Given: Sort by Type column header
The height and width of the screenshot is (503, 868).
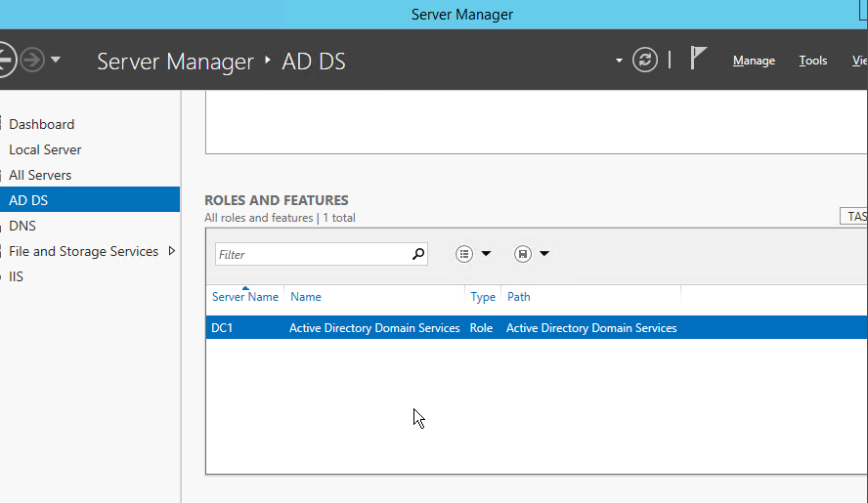Looking at the screenshot, I should 483,297.
